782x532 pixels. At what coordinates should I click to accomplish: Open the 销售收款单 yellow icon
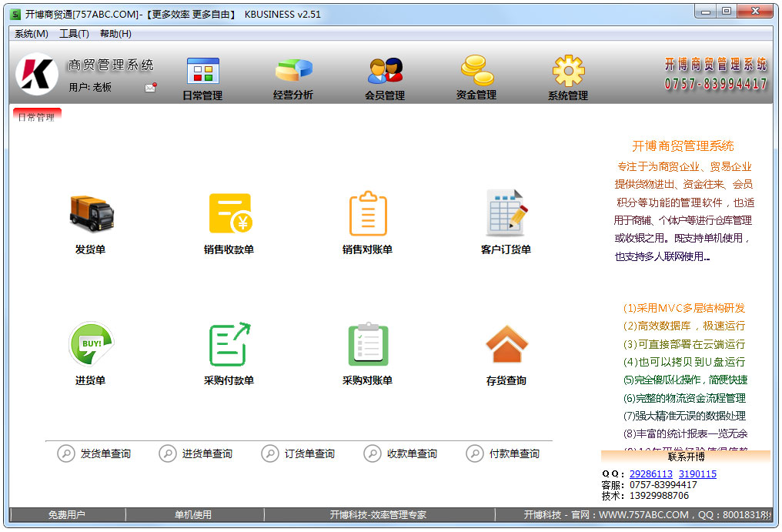[229, 213]
